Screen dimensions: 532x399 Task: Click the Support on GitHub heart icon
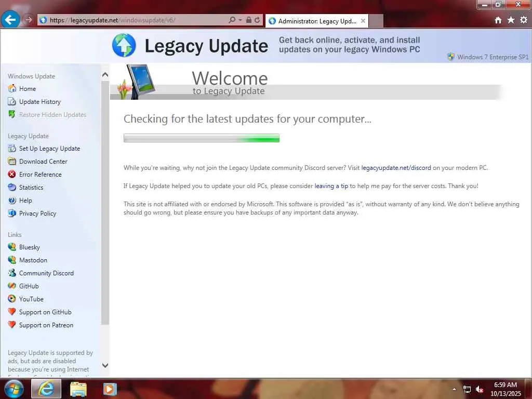(12, 312)
